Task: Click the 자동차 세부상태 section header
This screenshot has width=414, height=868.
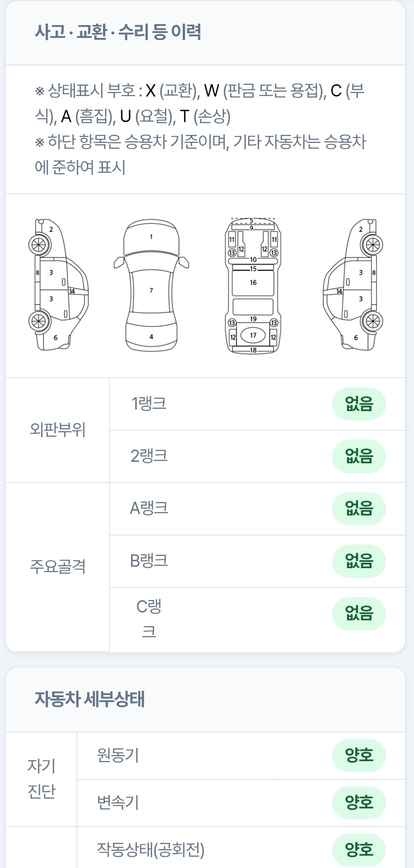Action: pyautogui.click(x=89, y=699)
